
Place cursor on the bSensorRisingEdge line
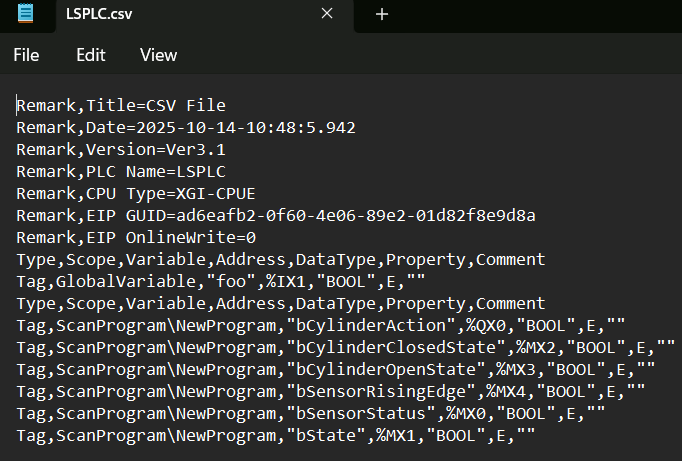point(330,391)
